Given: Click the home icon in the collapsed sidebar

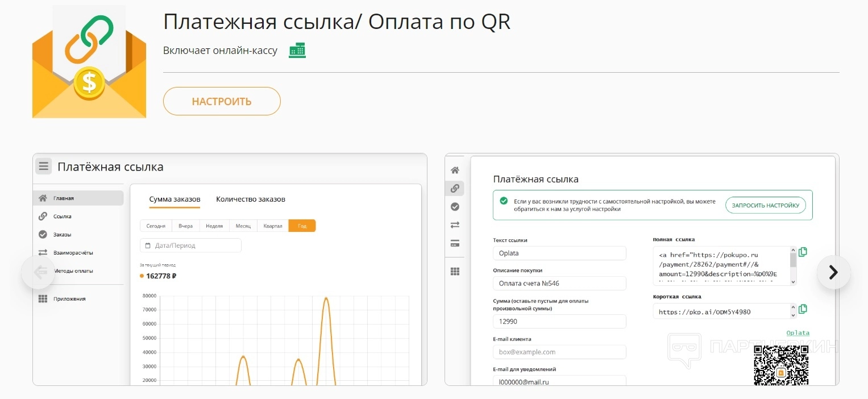Looking at the screenshot, I should pyautogui.click(x=455, y=170).
